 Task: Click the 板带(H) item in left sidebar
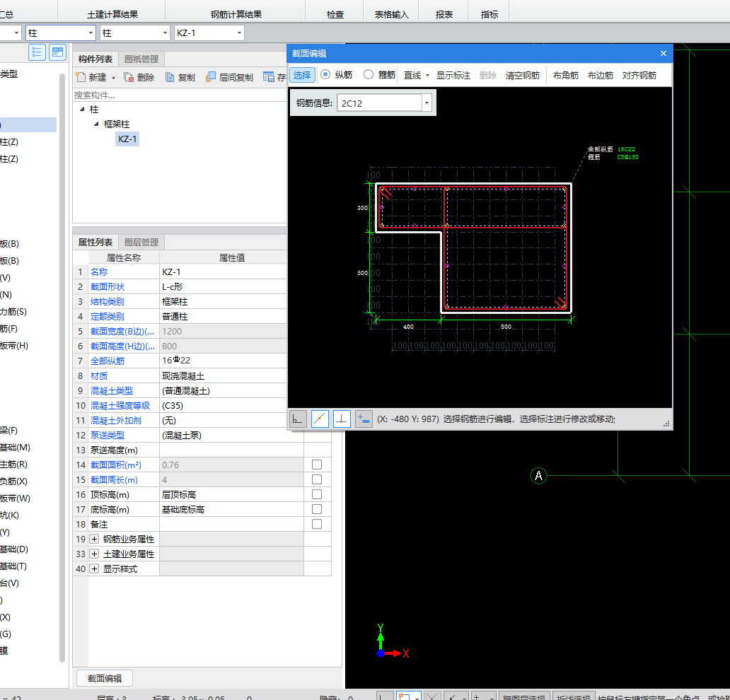click(x=14, y=345)
